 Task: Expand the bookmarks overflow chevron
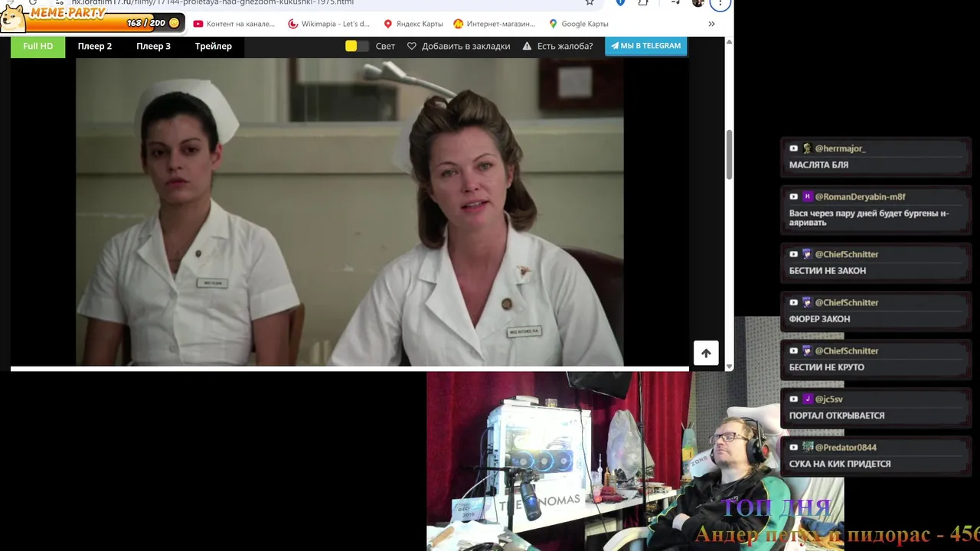711,24
